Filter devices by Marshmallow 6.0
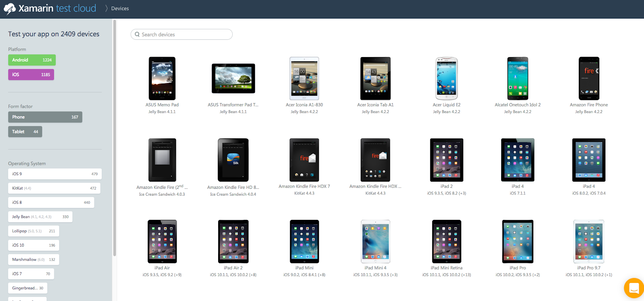This screenshot has height=301, width=644. click(x=33, y=260)
